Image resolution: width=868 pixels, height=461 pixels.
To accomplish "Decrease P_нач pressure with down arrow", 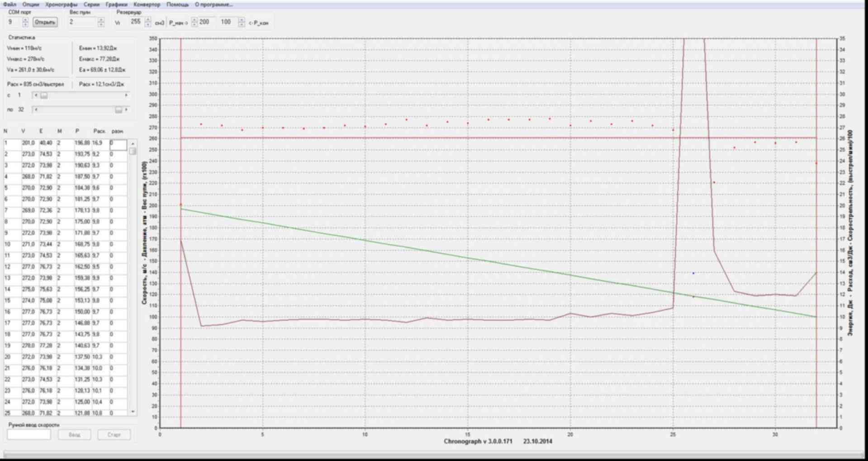I will point(194,24).
